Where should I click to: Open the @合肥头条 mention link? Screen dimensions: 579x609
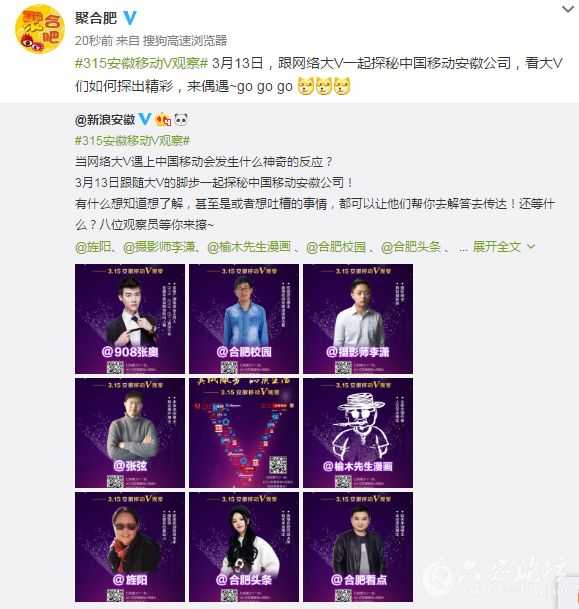[411, 247]
